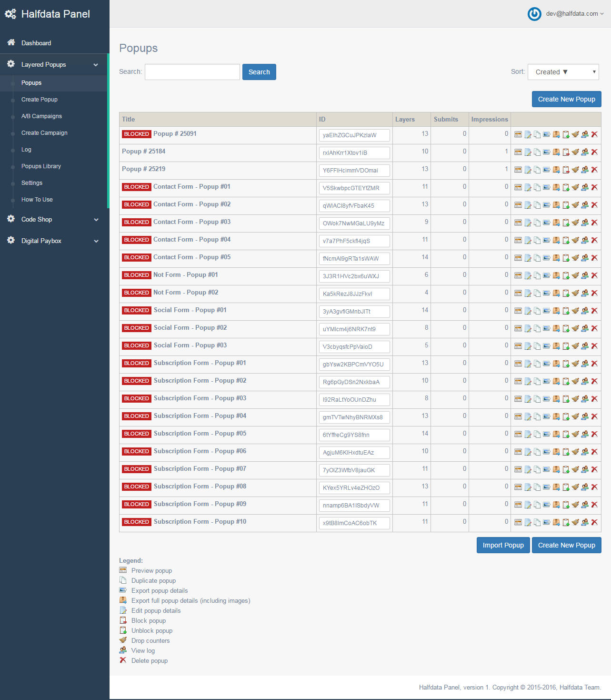Unblock the Popup # 25091
Screen dimensions: 611x700
click(566, 134)
